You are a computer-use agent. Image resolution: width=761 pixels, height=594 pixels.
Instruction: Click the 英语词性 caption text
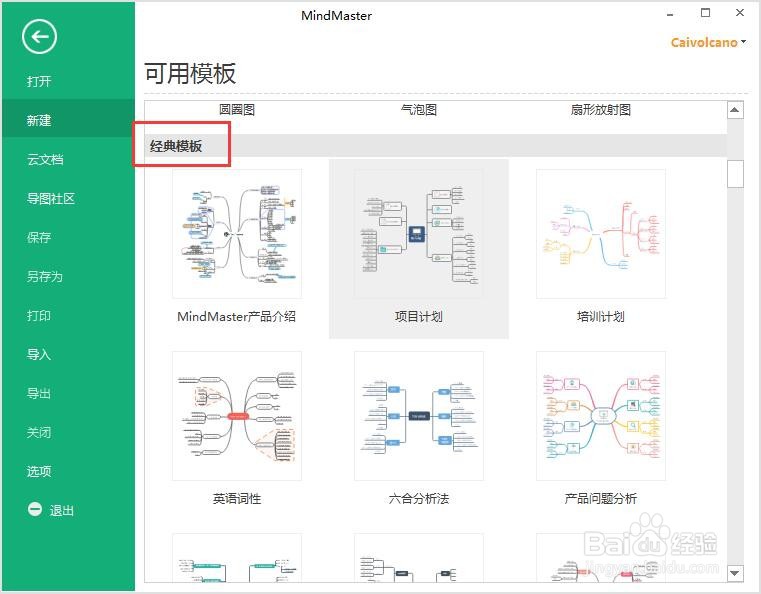[237, 498]
